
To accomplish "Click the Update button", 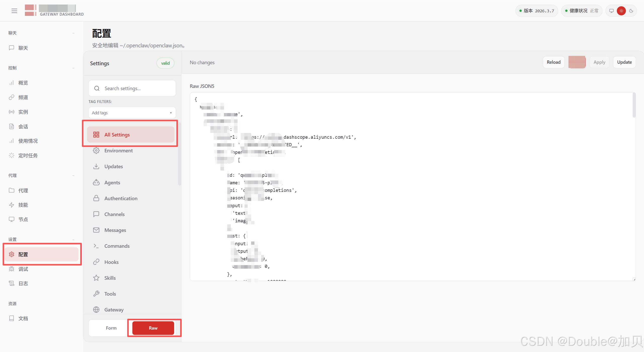I will point(624,62).
